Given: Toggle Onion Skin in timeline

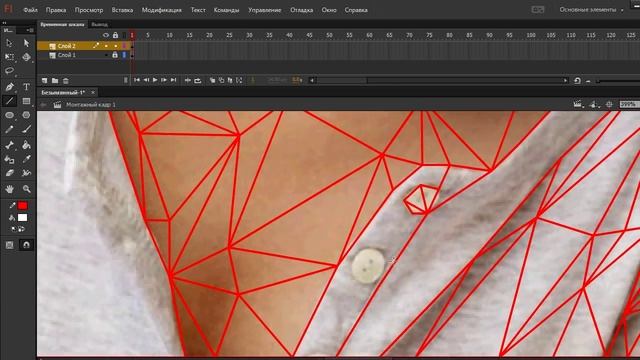Looking at the screenshot, I should coord(212,80).
